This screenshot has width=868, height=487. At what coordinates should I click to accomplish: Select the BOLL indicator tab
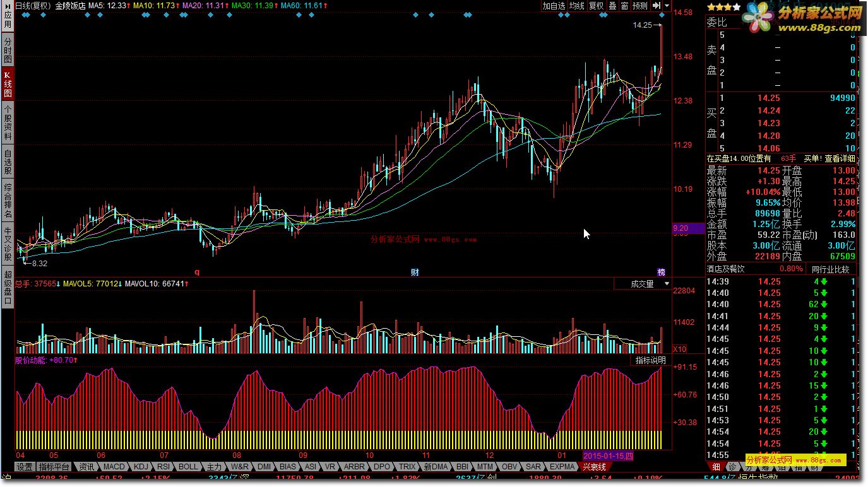188,467
